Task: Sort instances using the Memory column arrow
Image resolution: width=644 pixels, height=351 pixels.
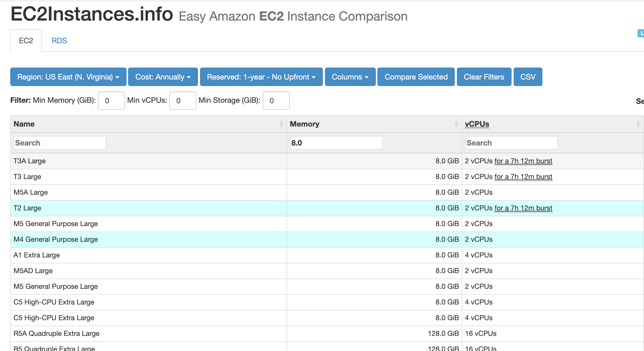Action: [x=456, y=124]
